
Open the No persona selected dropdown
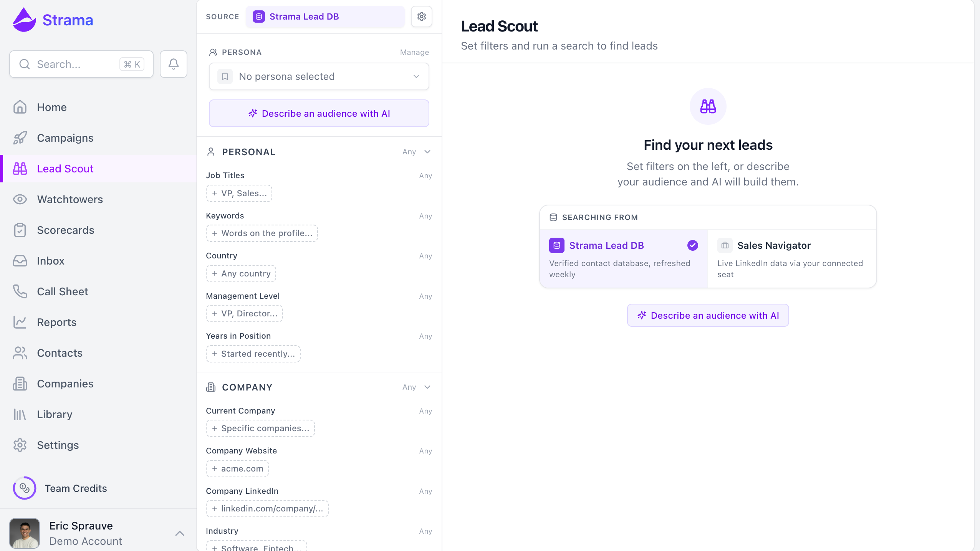pyautogui.click(x=319, y=76)
